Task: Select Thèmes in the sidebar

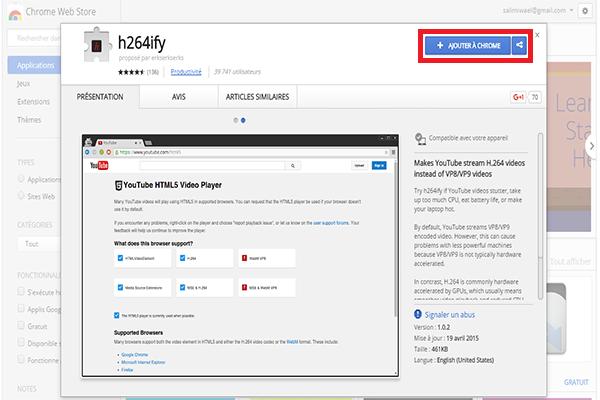Action: pyautogui.click(x=29, y=120)
